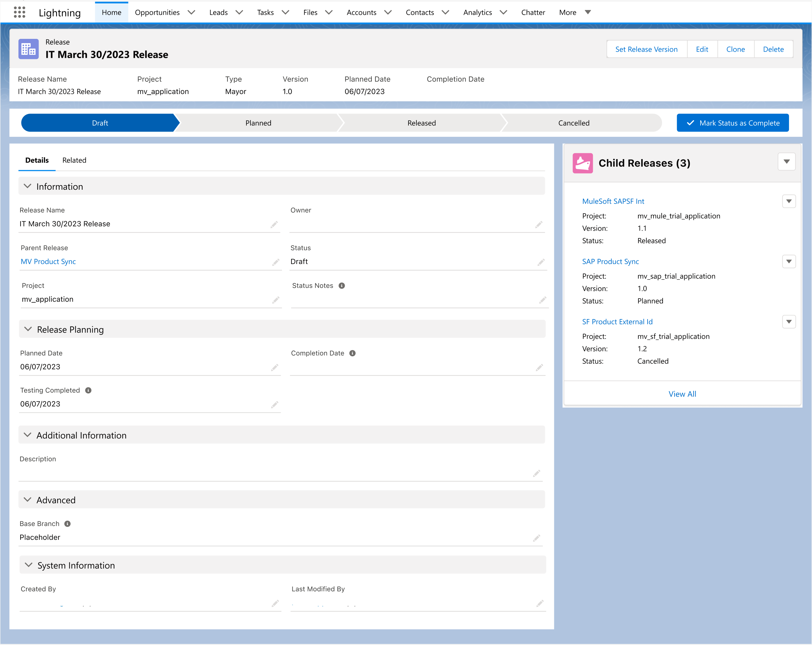Select the Planned path stage
The width and height of the screenshot is (812, 645).
[258, 123]
